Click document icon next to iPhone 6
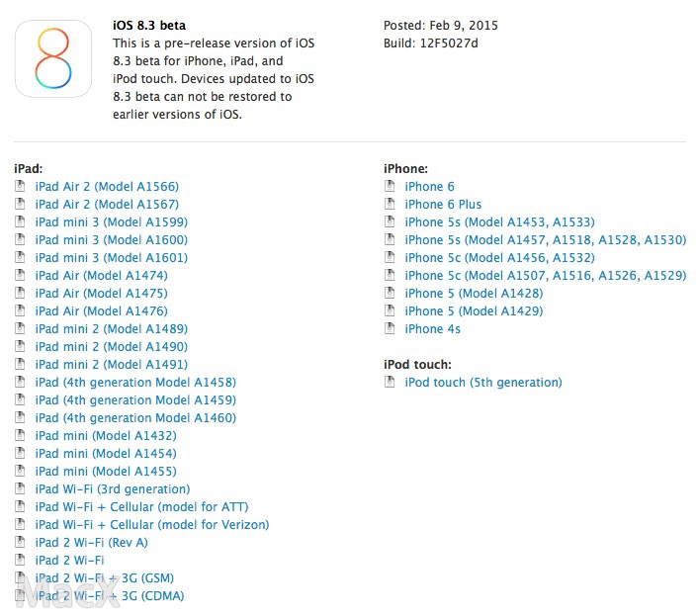Image resolution: width=697 pixels, height=616 pixels. coord(390,187)
